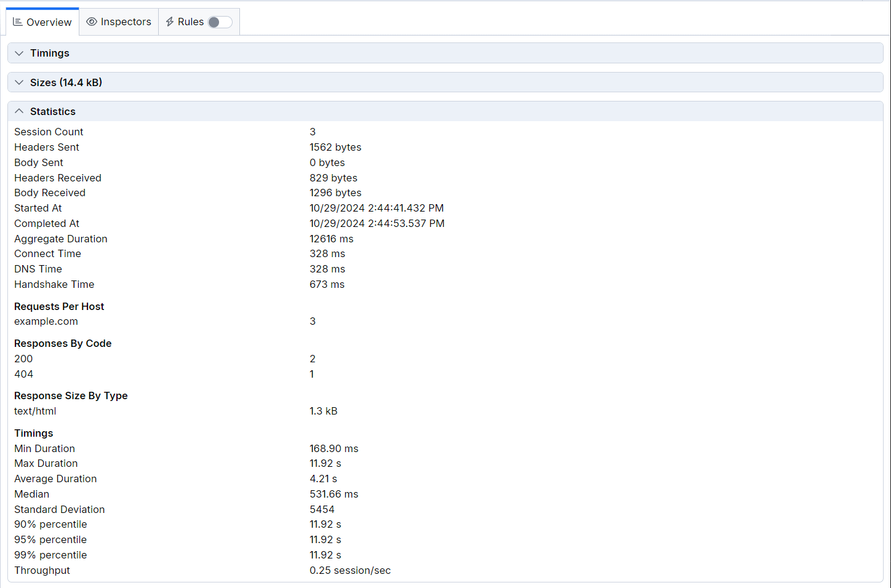Click the Standard Deviation label

click(60, 509)
